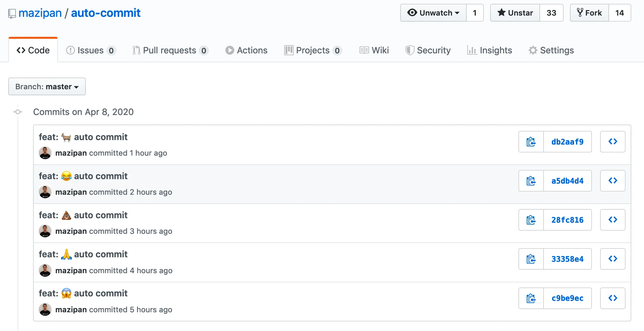
Task: Fork the auto-commit repository
Action: [589, 13]
